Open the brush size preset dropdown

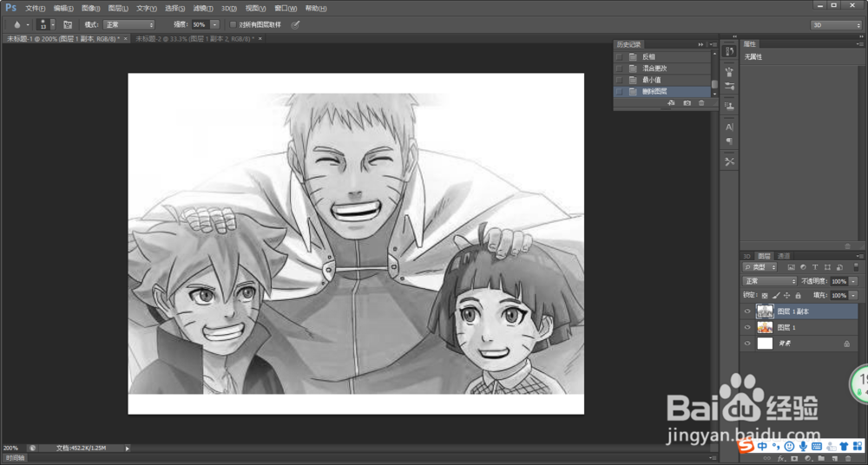pos(53,25)
